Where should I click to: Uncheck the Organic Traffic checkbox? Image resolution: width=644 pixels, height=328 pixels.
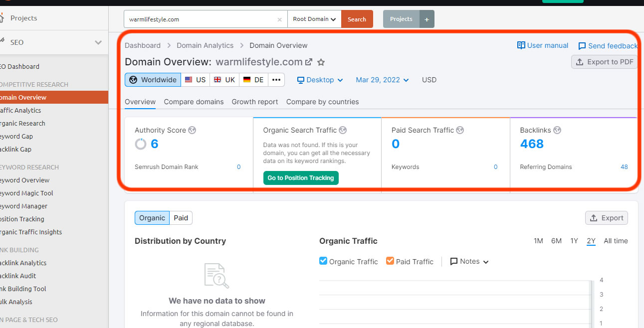(323, 261)
